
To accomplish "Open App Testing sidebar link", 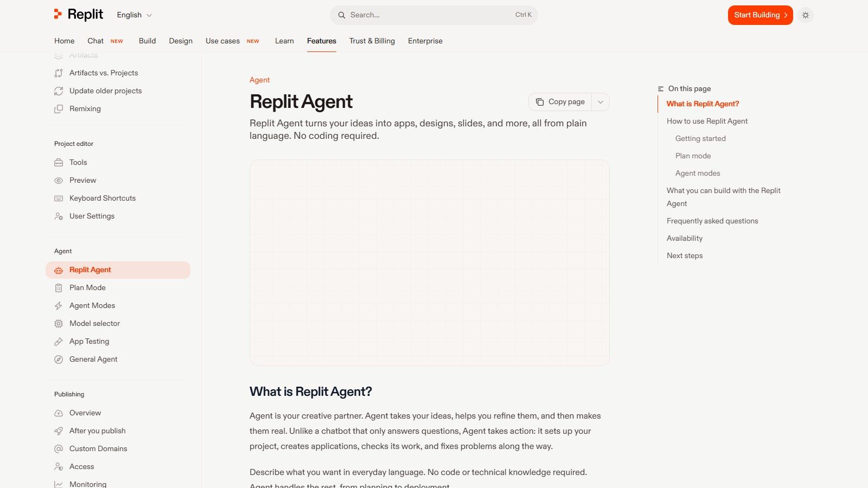I will [x=118, y=342].
